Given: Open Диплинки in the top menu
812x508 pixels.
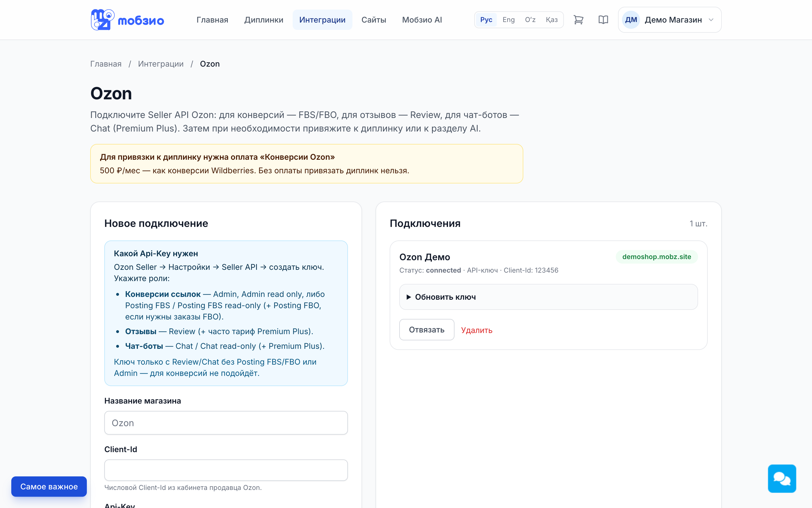Looking at the screenshot, I should point(264,20).
